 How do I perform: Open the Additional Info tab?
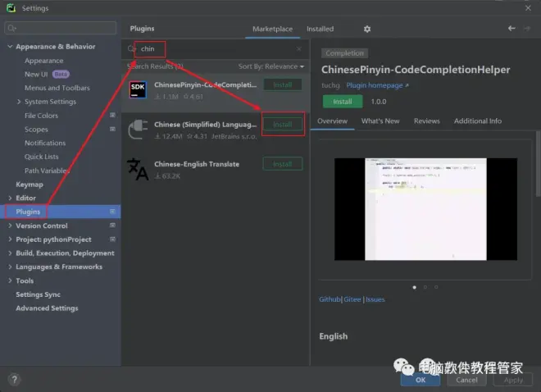pyautogui.click(x=478, y=121)
